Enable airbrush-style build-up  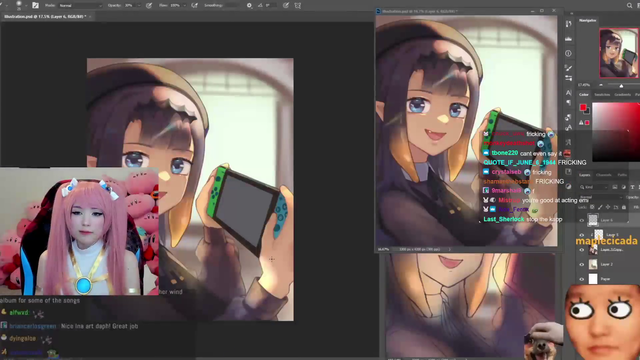(x=195, y=5)
